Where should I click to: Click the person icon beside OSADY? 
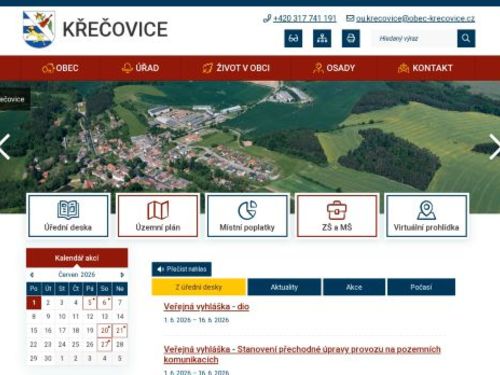tap(318, 68)
